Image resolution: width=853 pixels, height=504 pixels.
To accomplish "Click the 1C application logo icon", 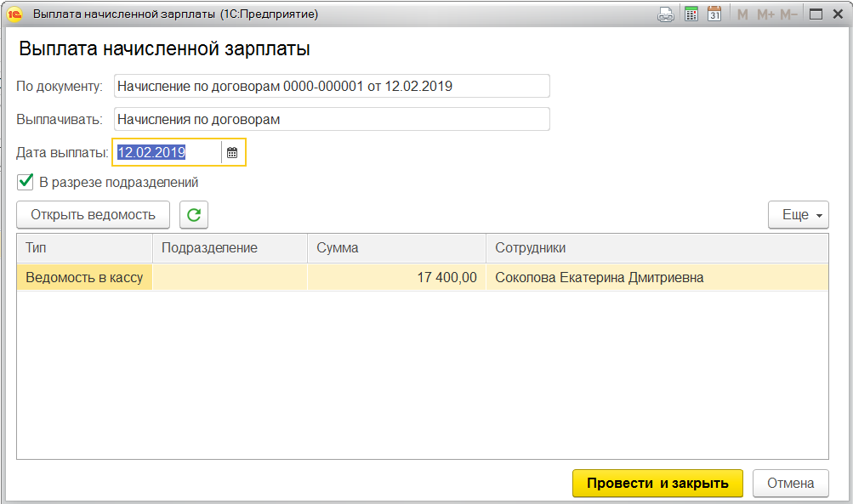I will (x=14, y=14).
